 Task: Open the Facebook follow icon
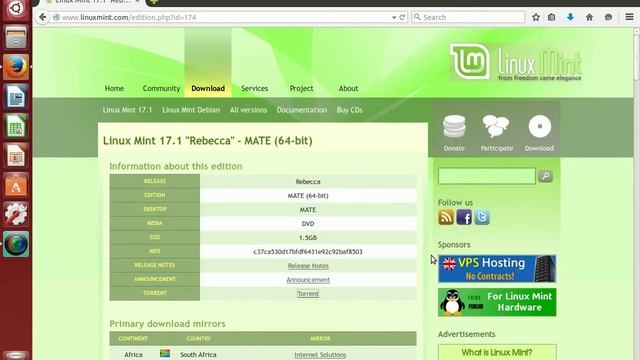click(x=464, y=217)
